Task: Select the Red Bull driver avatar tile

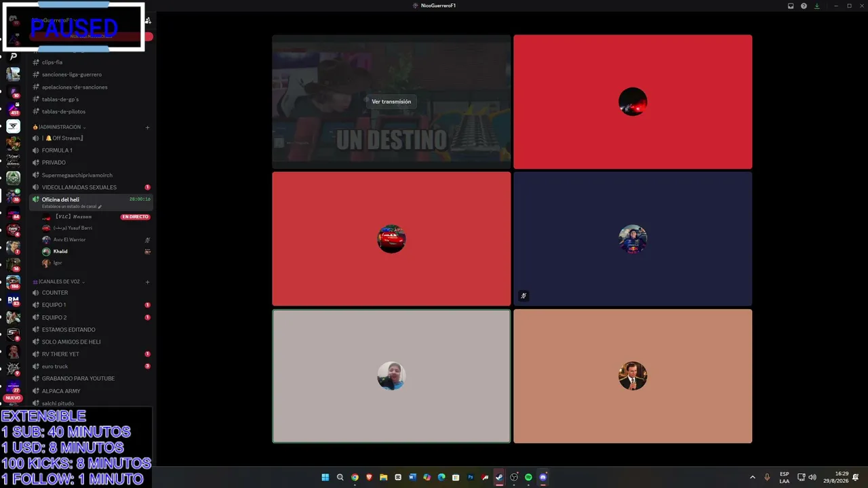Action: click(633, 239)
